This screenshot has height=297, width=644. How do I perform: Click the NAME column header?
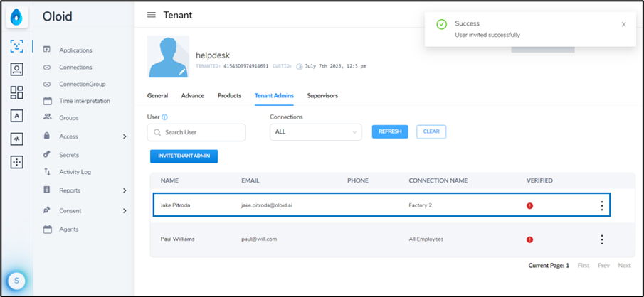169,180
